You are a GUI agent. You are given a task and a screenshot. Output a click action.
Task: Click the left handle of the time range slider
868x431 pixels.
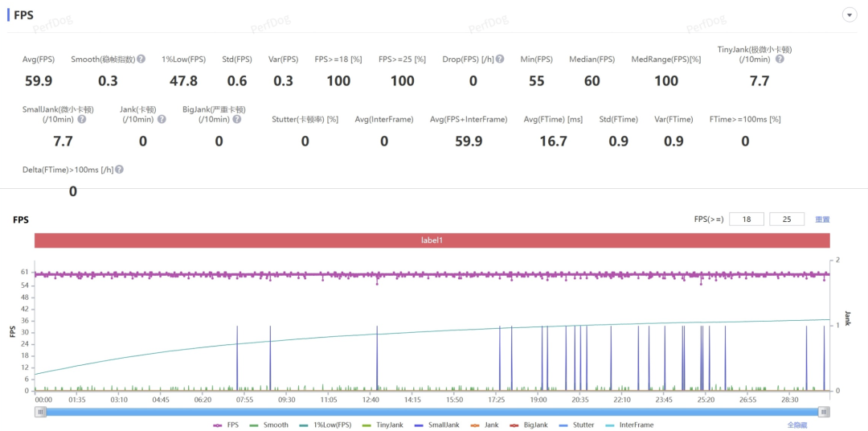[40, 412]
